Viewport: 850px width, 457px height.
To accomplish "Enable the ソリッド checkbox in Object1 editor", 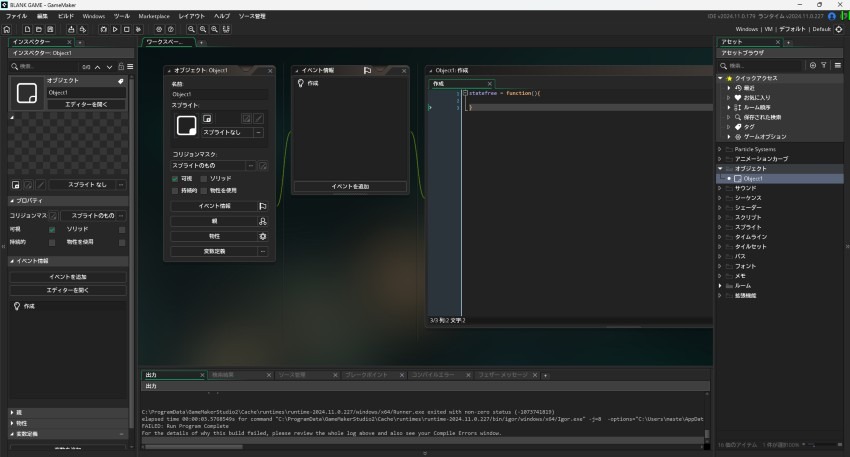I will pyautogui.click(x=203, y=179).
